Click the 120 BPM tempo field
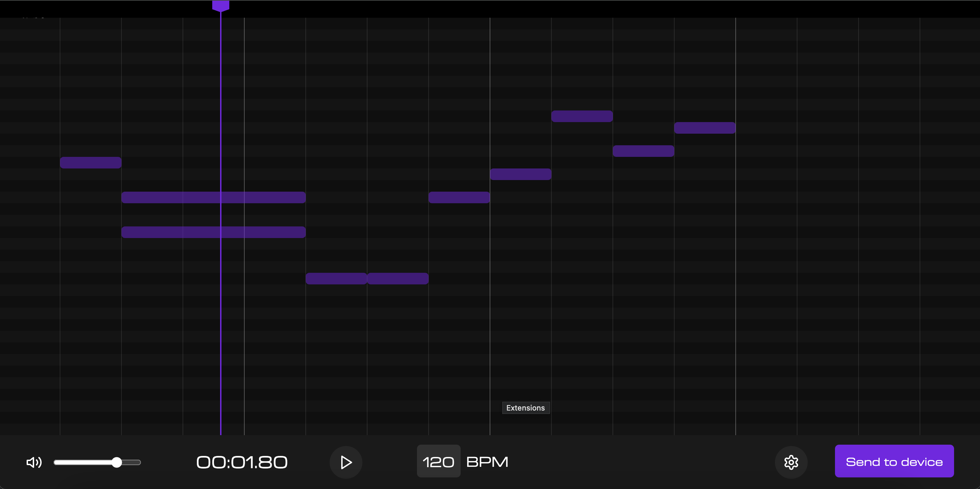Image resolution: width=980 pixels, height=489 pixels. (x=438, y=462)
